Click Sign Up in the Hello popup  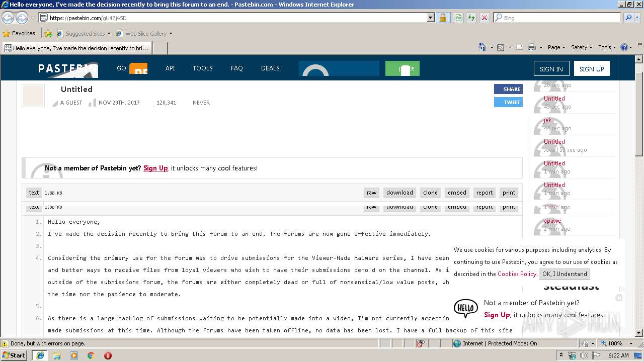(497, 315)
